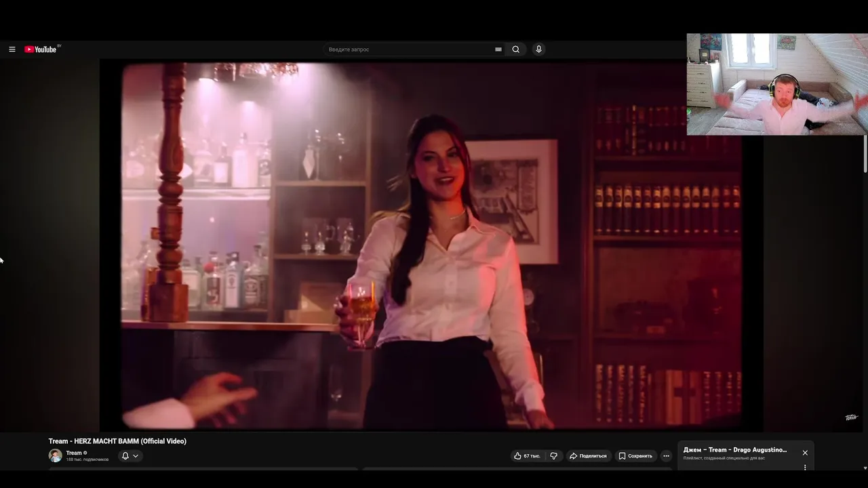Screen dimensions: 868x488
Task: Like the video showing 67 тыс.
Action: tap(527, 456)
